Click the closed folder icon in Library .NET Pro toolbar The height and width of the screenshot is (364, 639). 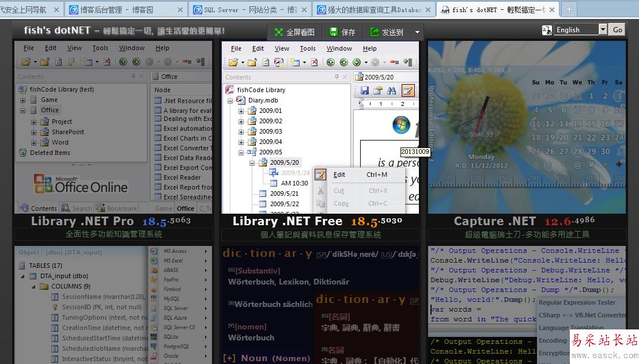(45, 62)
